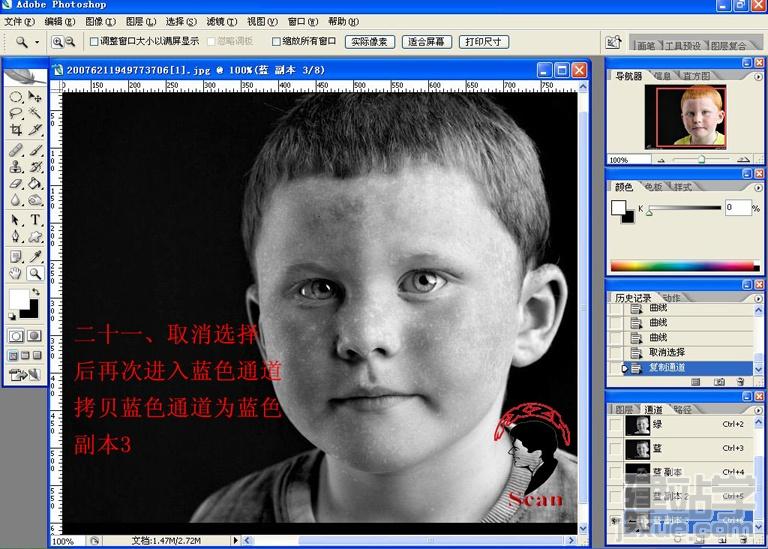Open Navigator panel flyout menu arrow
Screen dimensions: 768x549
[758, 77]
